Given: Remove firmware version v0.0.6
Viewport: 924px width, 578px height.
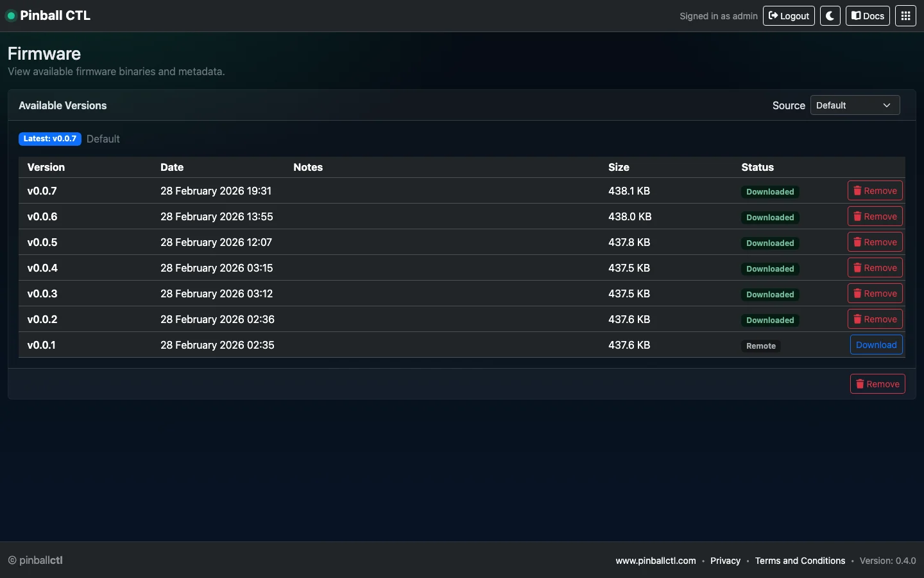Looking at the screenshot, I should (875, 216).
